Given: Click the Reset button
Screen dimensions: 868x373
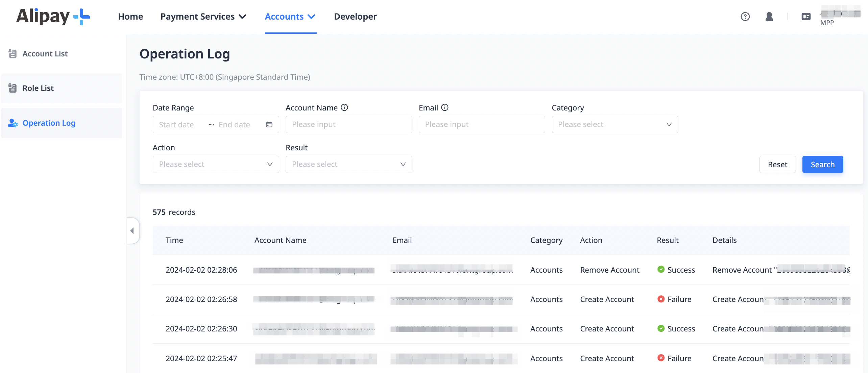Looking at the screenshot, I should pyautogui.click(x=777, y=165).
